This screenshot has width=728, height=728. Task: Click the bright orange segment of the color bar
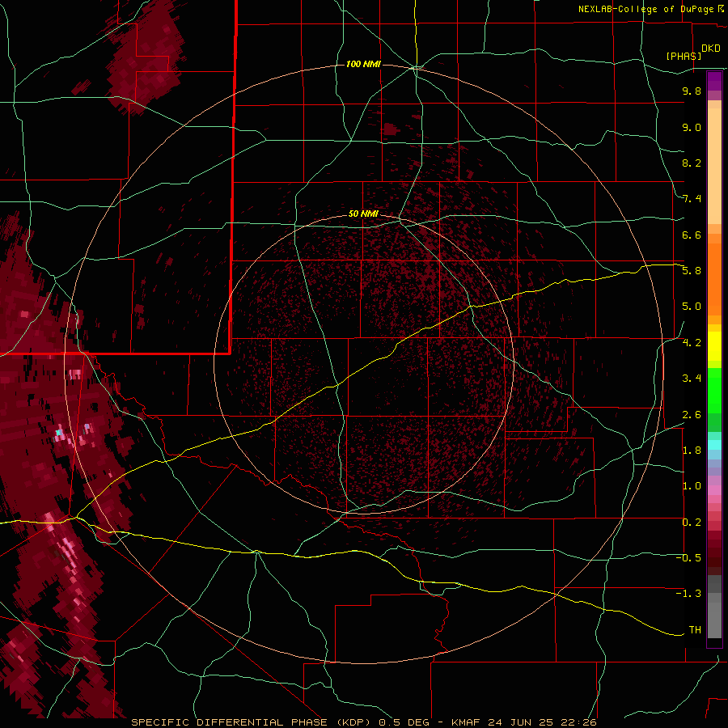tap(714, 280)
